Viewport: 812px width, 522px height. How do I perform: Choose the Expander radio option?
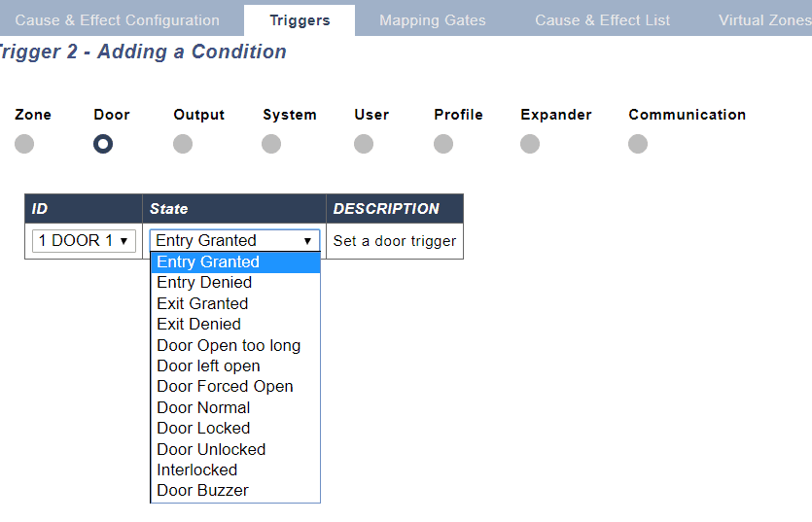pyautogui.click(x=530, y=144)
